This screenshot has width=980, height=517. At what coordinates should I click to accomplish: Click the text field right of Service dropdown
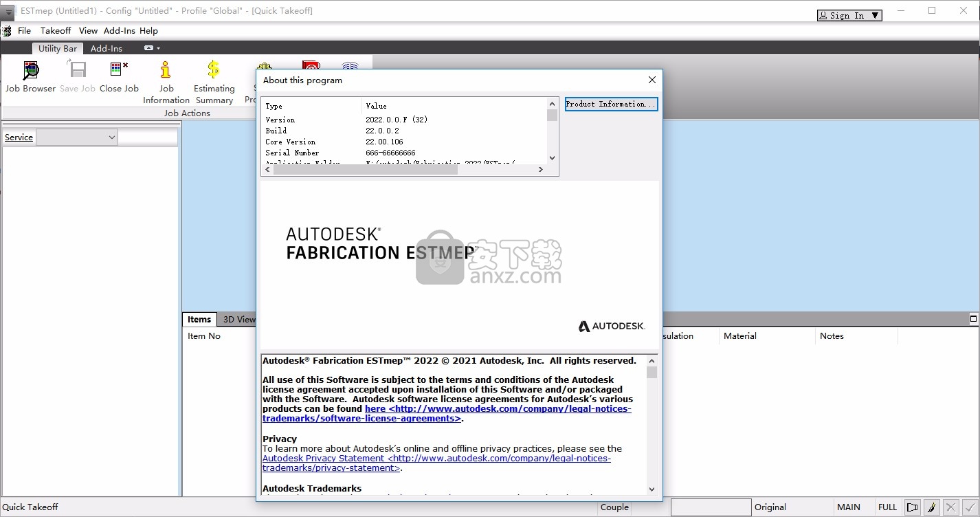coord(148,137)
